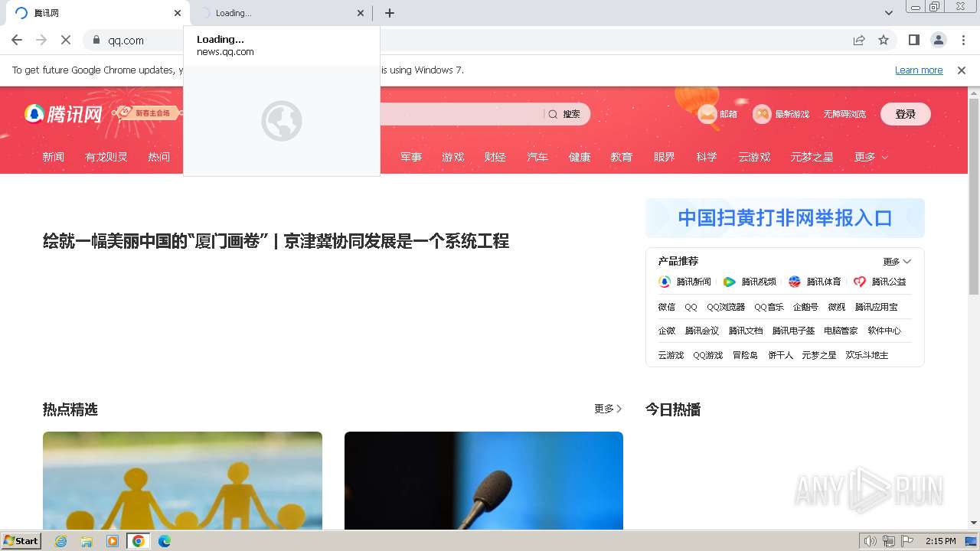Expand the 更多 nav dropdown
980x551 pixels.
click(871, 157)
